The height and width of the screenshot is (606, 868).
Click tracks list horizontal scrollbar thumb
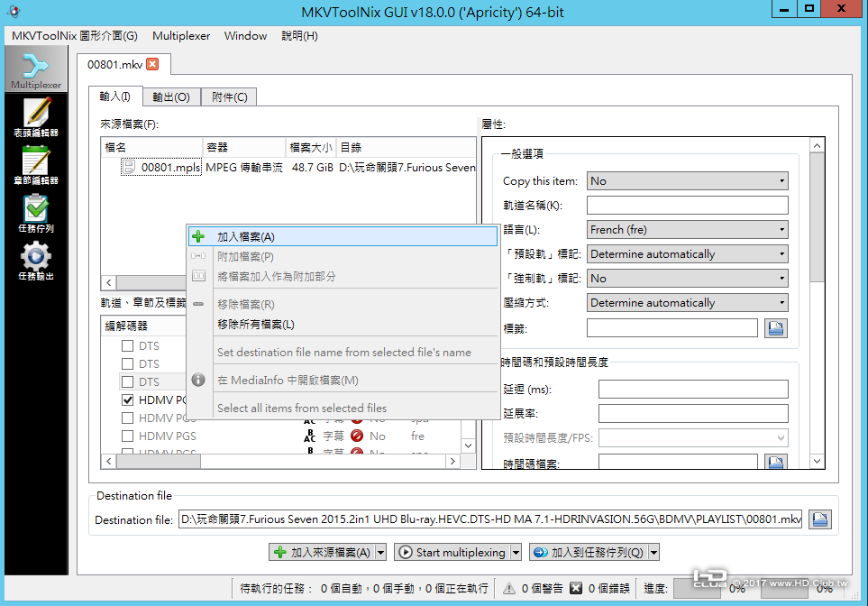click(x=159, y=461)
